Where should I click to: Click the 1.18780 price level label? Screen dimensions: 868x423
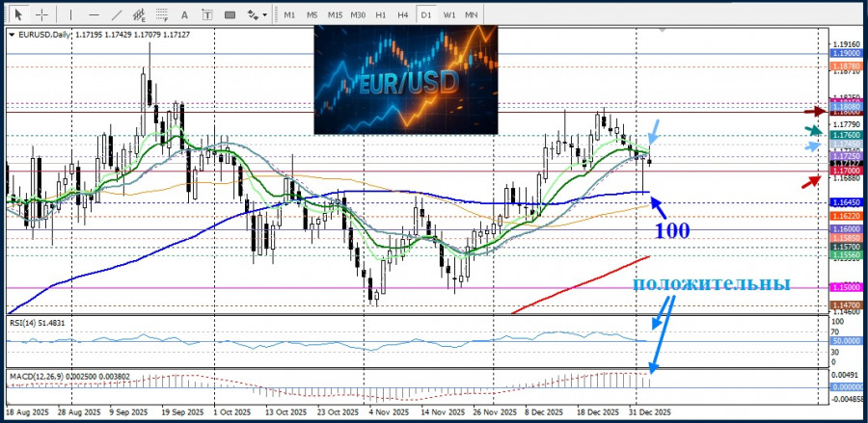[x=847, y=66]
